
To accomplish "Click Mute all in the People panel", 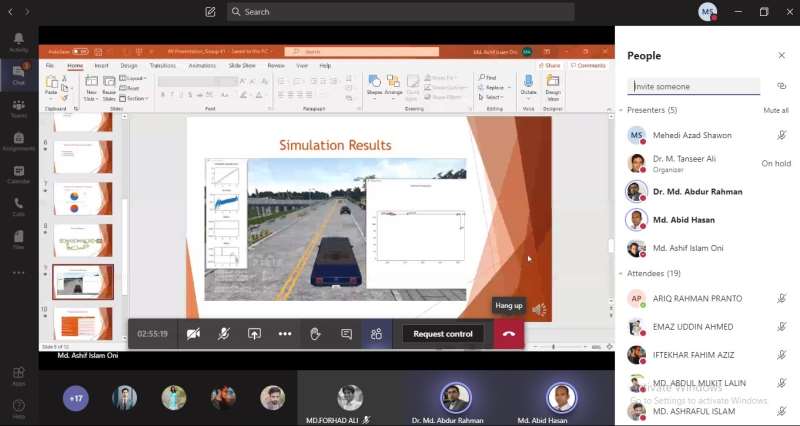I will pos(775,110).
